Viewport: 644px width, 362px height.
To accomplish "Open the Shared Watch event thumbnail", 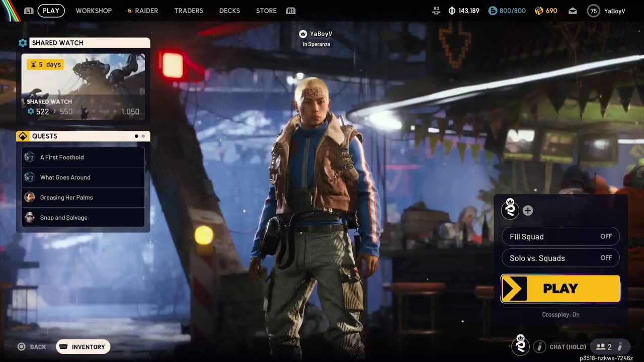I will coord(83,87).
